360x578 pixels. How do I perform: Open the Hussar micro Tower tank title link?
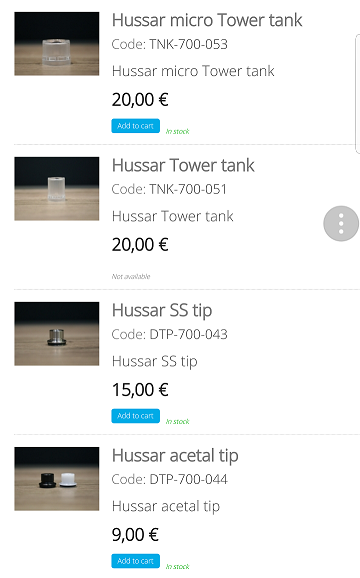tap(207, 20)
